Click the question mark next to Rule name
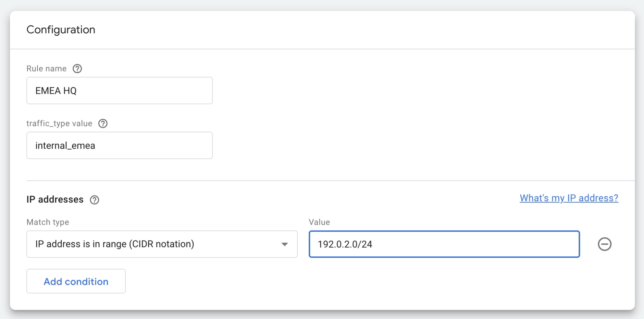The image size is (644, 319). tap(77, 69)
